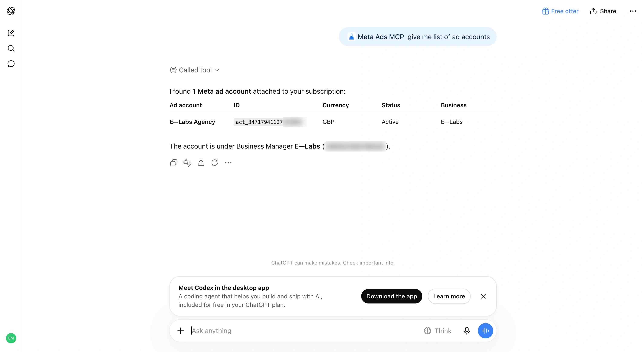
Task: Click the act_34717941127 account ID
Action: coord(259,122)
